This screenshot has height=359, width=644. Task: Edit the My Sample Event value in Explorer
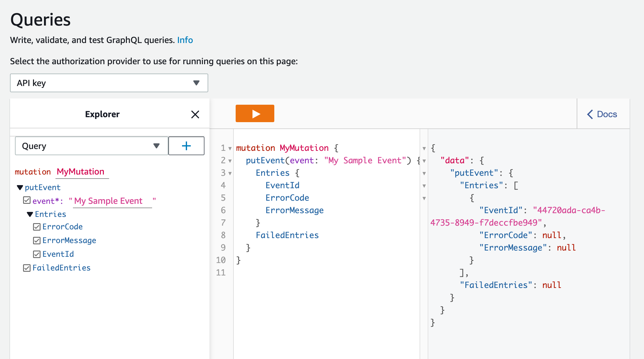point(112,201)
